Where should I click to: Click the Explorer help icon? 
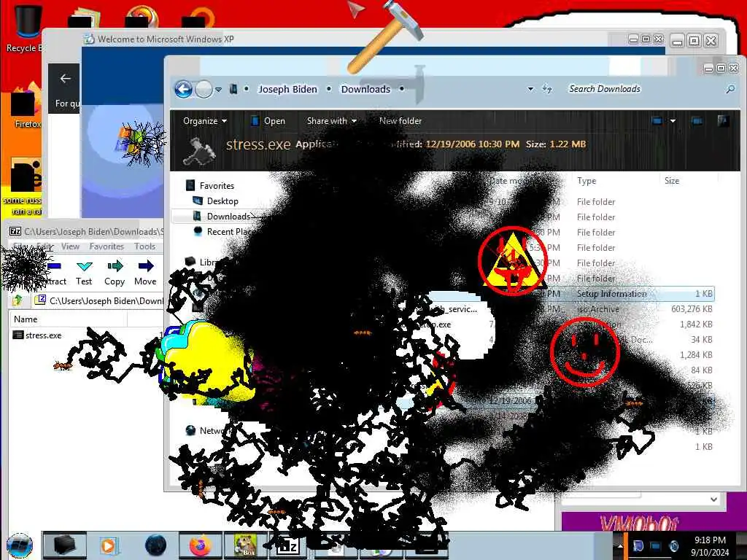[x=723, y=121]
